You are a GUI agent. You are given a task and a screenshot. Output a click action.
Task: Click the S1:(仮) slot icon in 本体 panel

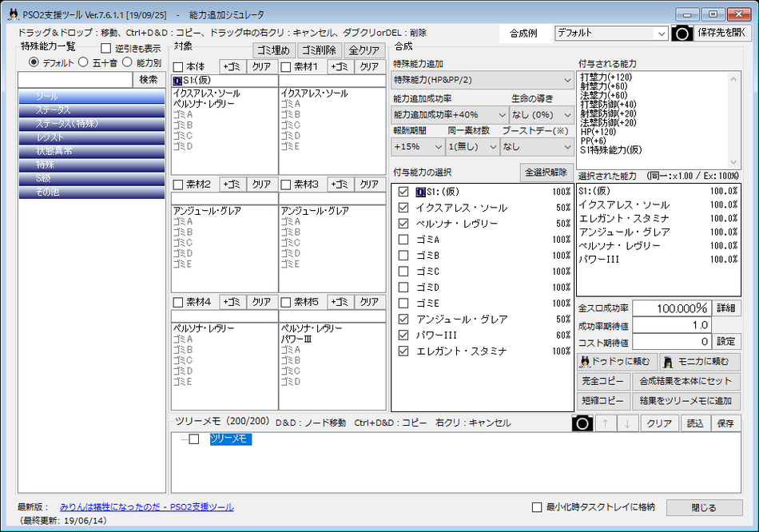point(177,81)
